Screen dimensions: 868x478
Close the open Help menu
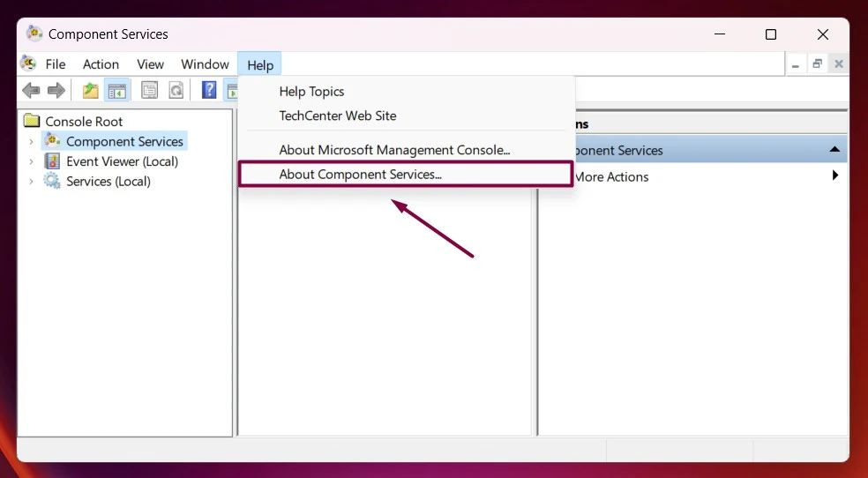tap(260, 64)
